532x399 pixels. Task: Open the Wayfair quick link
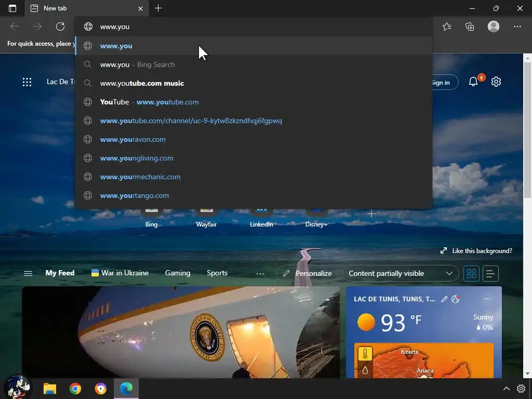point(206,218)
